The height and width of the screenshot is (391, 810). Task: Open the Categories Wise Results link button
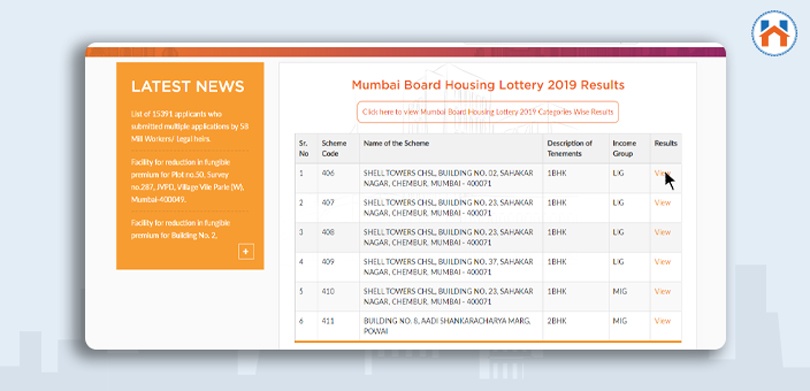pyautogui.click(x=488, y=112)
